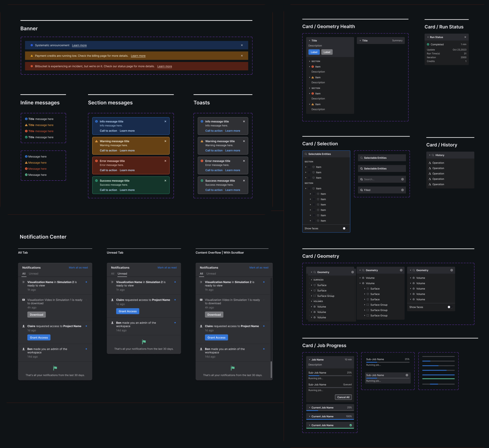
Task: Expand the Job Name disclosure triangle
Action: click(x=309, y=360)
